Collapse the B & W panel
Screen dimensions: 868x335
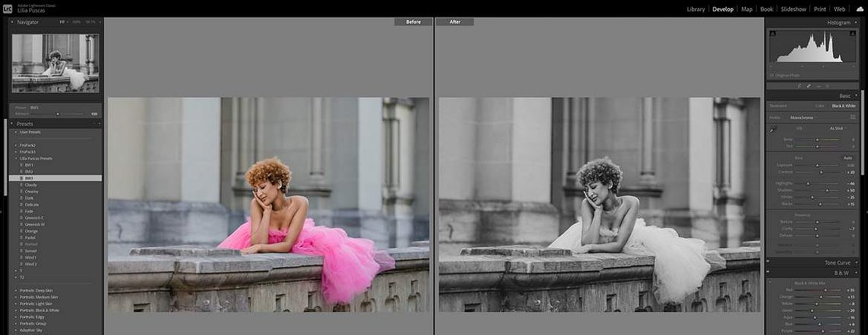(x=855, y=273)
